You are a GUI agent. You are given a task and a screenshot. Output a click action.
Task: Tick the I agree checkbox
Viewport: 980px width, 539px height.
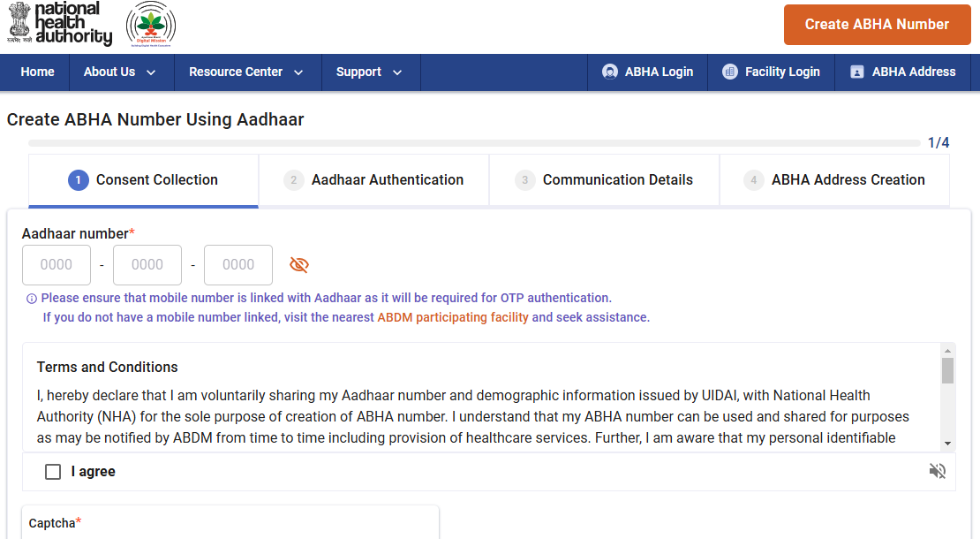[x=53, y=472]
